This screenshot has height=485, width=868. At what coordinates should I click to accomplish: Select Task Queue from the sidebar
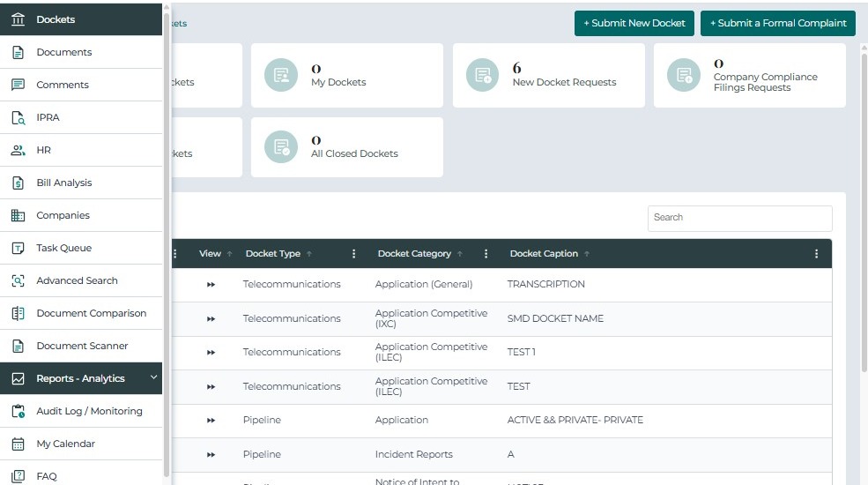(63, 248)
